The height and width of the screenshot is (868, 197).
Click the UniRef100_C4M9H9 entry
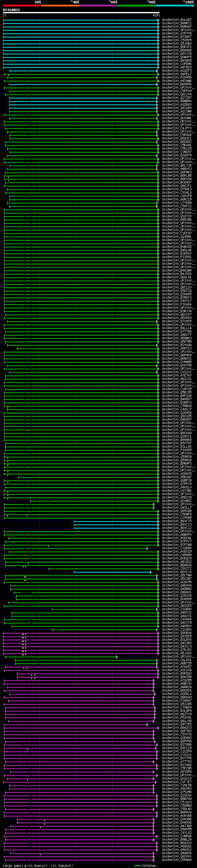177,555
